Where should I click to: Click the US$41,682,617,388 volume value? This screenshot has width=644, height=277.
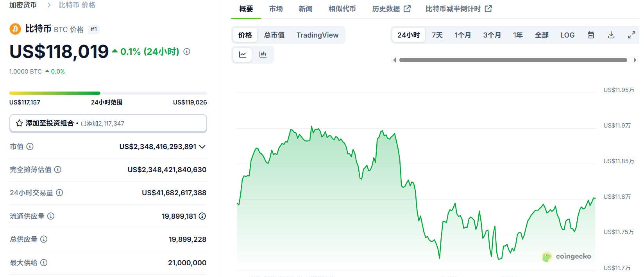point(174,193)
